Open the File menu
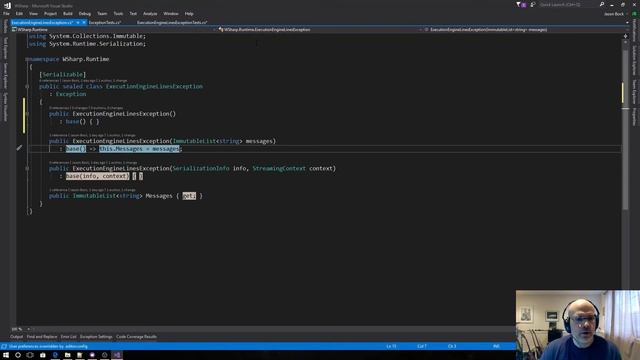This screenshot has width=640, height=360. [6, 13]
